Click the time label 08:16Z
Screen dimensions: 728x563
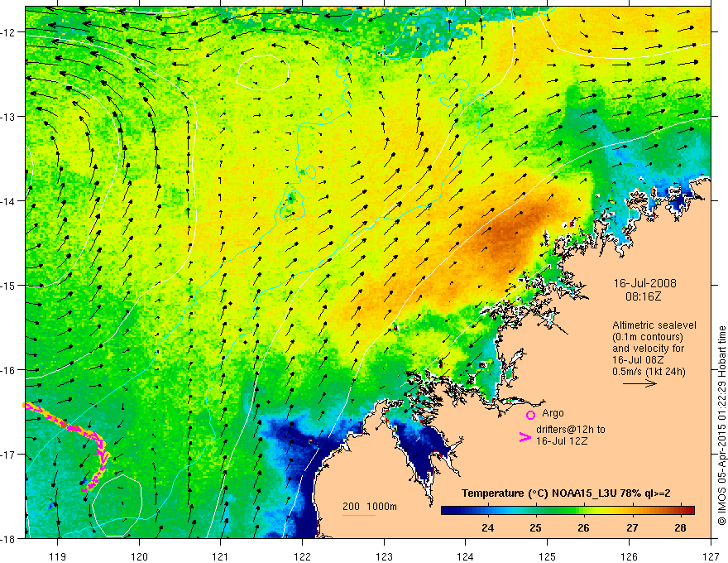pyautogui.click(x=643, y=296)
